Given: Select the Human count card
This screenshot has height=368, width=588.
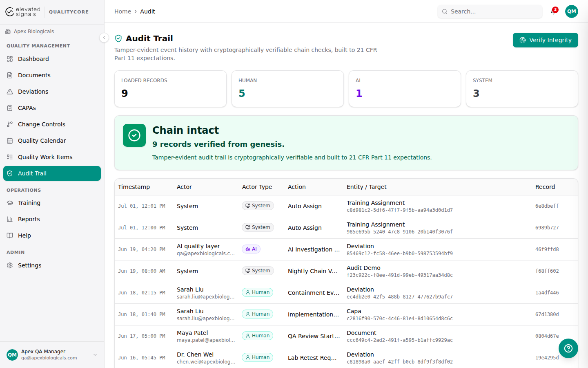Looking at the screenshot, I should 287,89.
